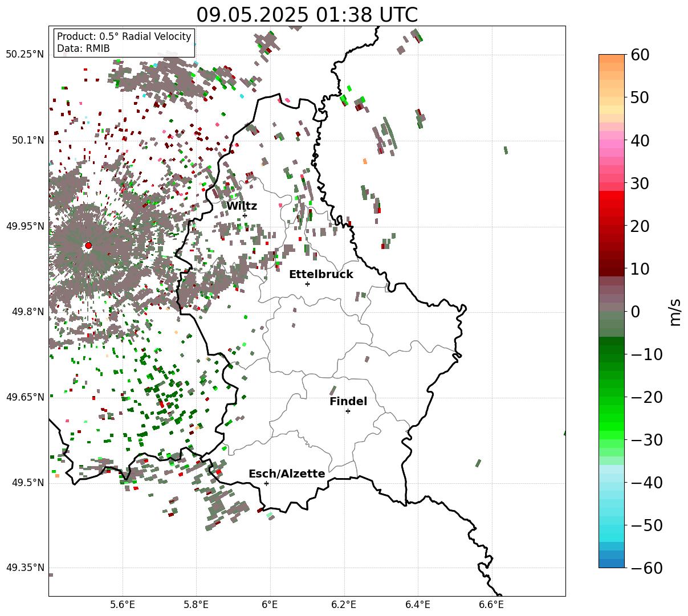The width and height of the screenshot is (688, 616).
Task: Click the −40 tick label on colorbar
Action: [x=646, y=483]
